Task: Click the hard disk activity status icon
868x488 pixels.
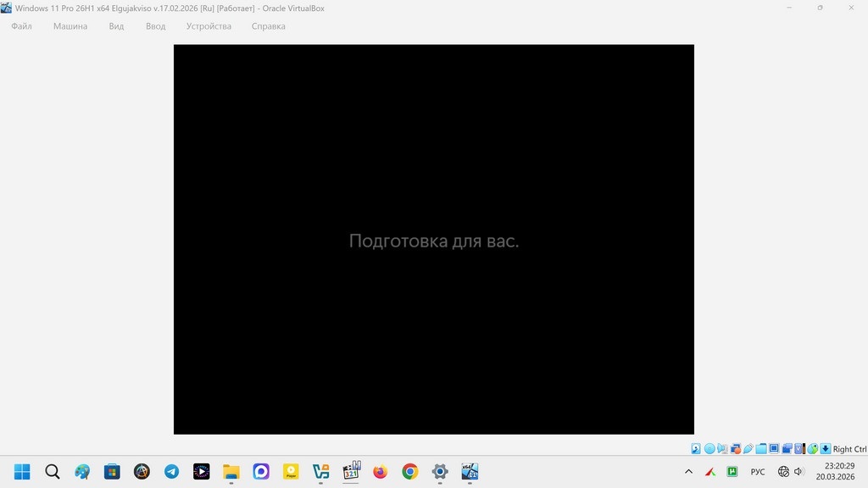Action: tap(696, 449)
